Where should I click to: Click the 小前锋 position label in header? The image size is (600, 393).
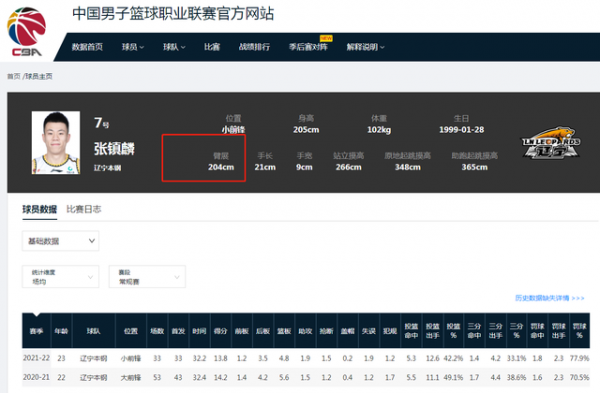(233, 130)
